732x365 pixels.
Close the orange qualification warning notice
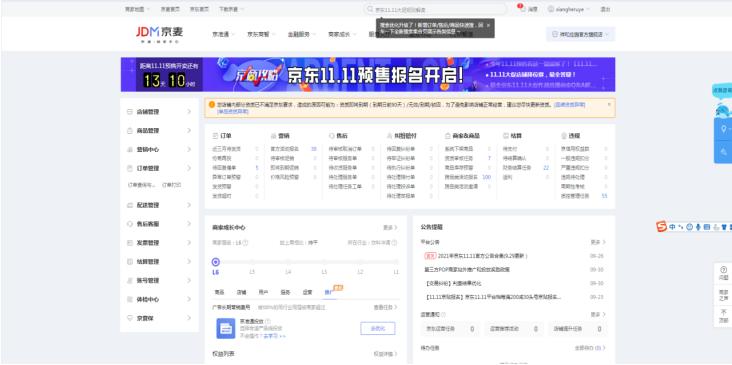(609, 105)
